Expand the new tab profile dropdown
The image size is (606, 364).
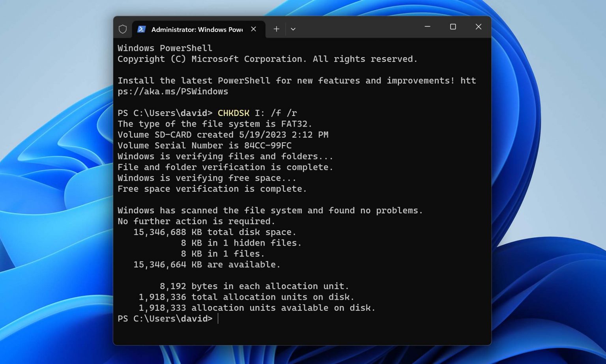click(293, 29)
